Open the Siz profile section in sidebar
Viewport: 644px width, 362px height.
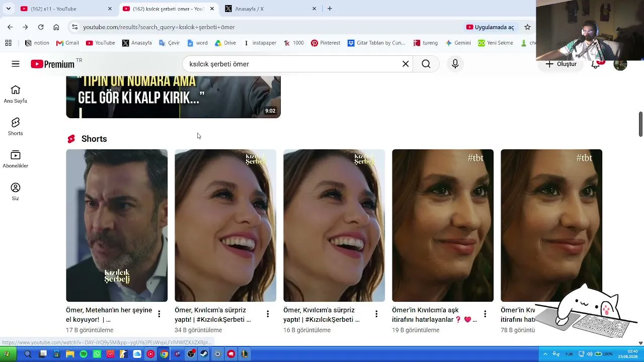(16, 192)
